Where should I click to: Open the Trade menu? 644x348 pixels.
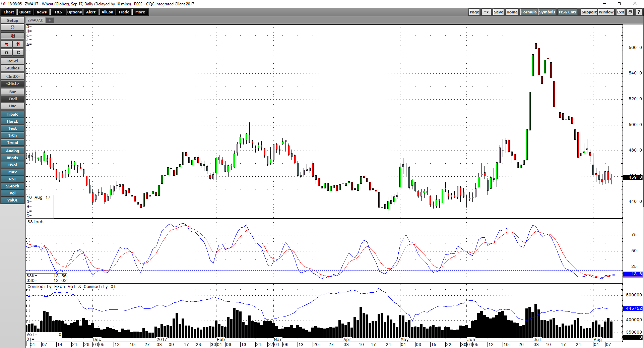124,12
